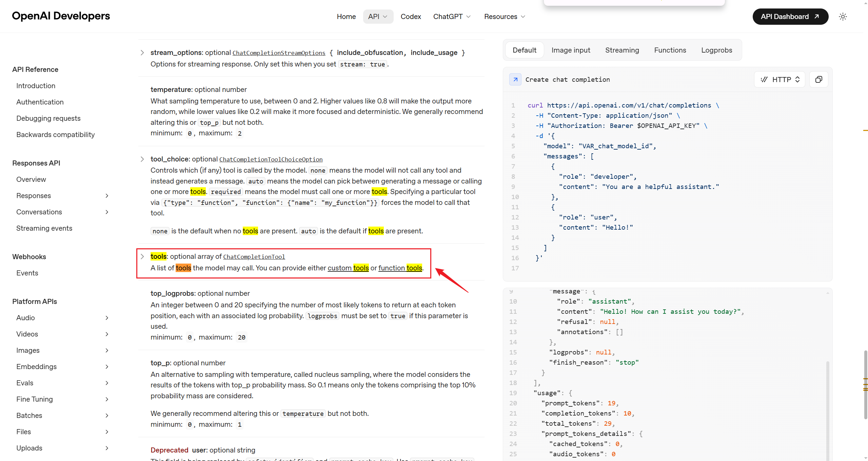The width and height of the screenshot is (868, 461).
Task: Open the API dropdown menu
Action: point(378,17)
